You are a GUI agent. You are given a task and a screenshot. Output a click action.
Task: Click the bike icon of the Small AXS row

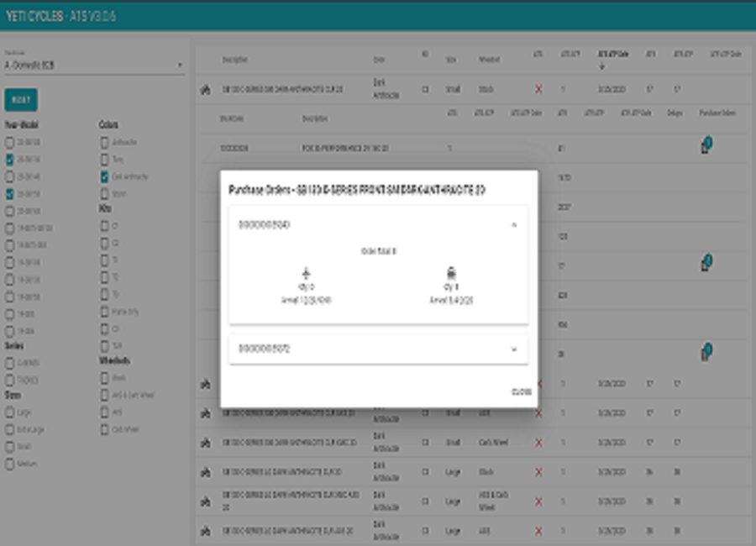(206, 413)
